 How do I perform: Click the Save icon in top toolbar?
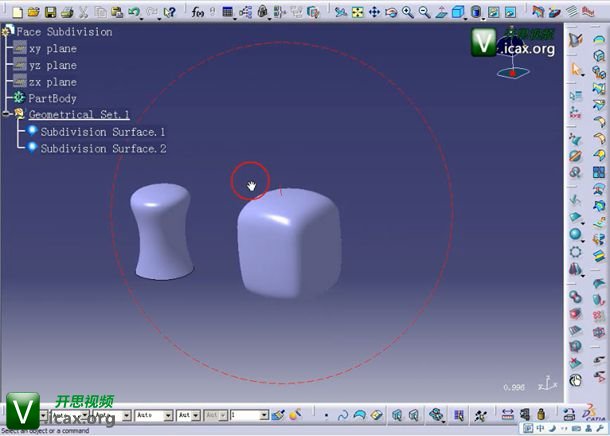click(50, 12)
